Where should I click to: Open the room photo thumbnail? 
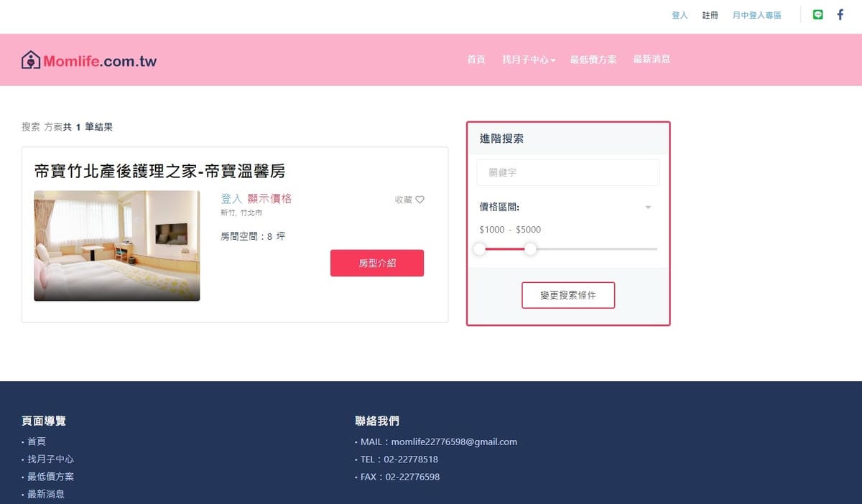pyautogui.click(x=117, y=246)
